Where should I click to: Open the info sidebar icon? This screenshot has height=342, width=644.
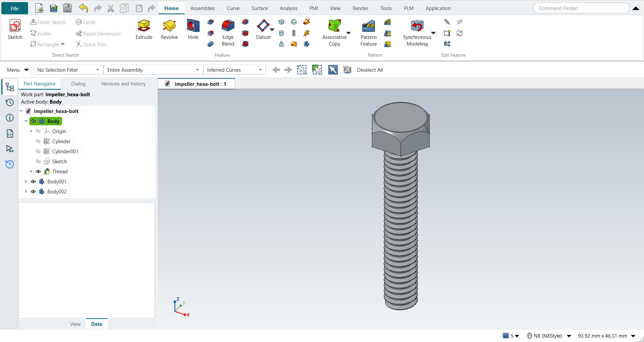(10, 118)
